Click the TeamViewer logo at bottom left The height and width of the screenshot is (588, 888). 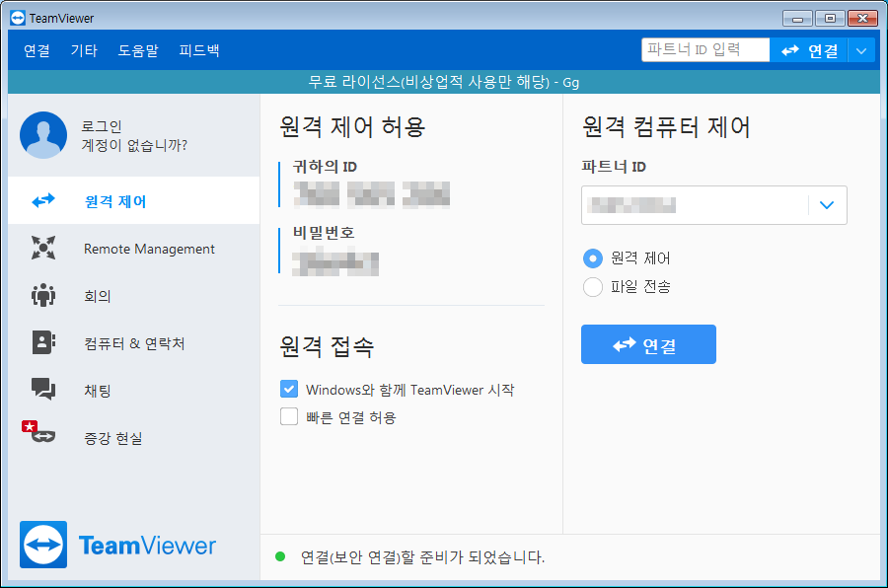pos(117,545)
